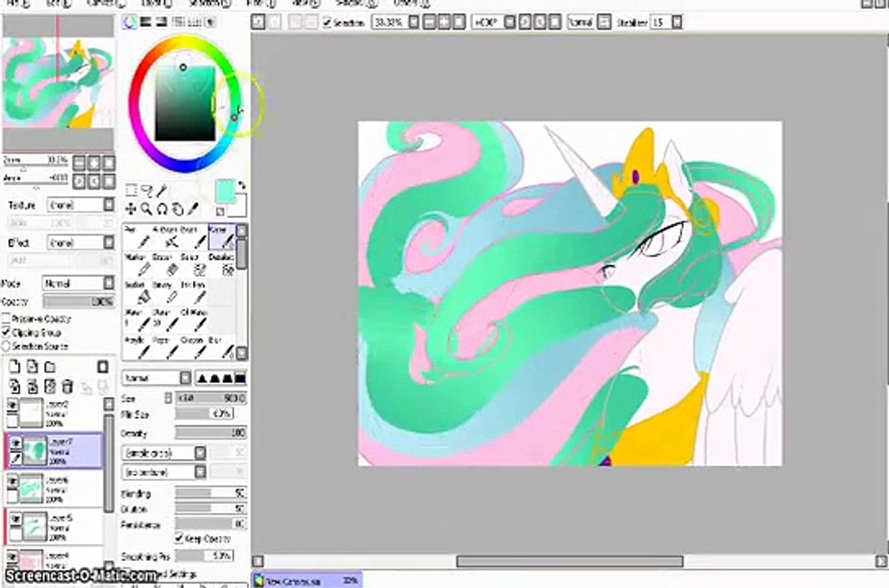Hide Layer6 with its eye icon
This screenshot has height=588, width=889.
pyautogui.click(x=12, y=481)
